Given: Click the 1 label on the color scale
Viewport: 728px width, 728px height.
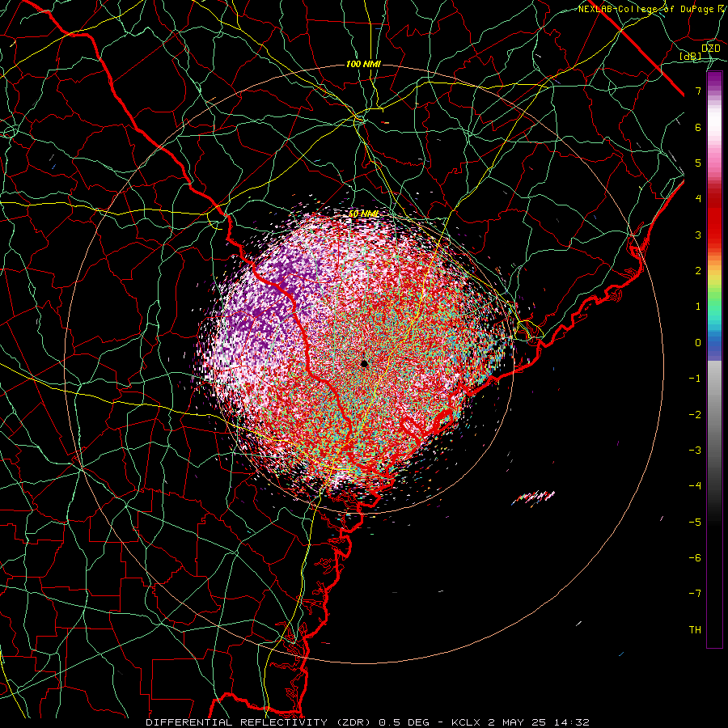Looking at the screenshot, I should [x=698, y=307].
